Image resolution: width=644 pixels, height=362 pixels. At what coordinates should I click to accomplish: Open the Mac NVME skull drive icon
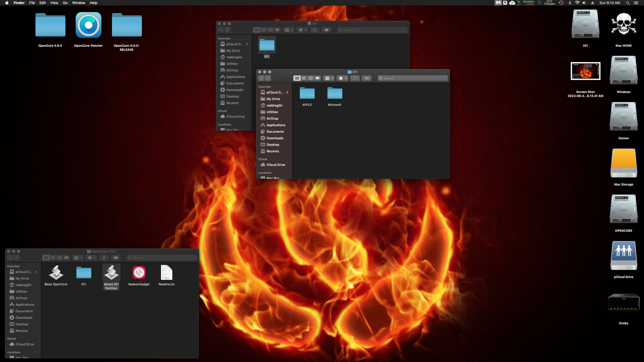(623, 24)
